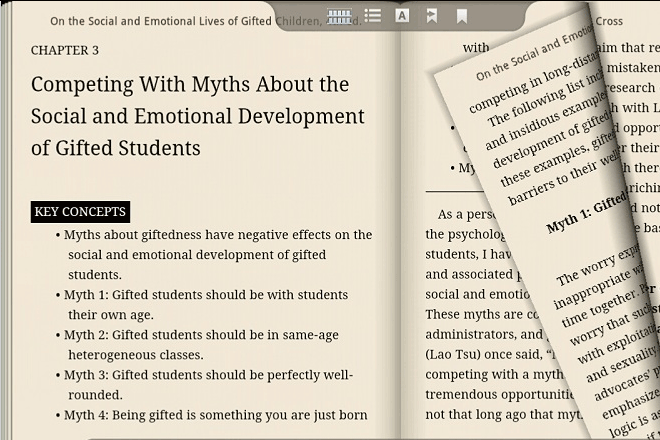The image size is (660, 440).
Task: Tap right-page line starting '(Lao Tsu) once said'
Action: coord(491,355)
